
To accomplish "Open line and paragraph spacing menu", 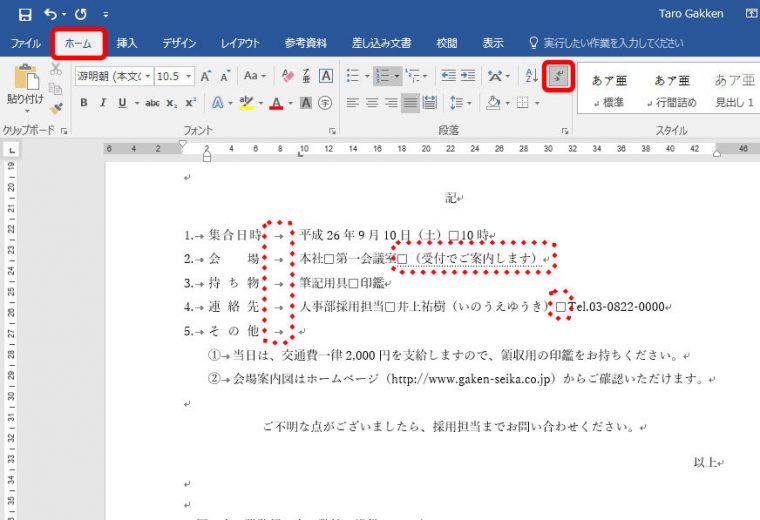I will tap(460, 103).
